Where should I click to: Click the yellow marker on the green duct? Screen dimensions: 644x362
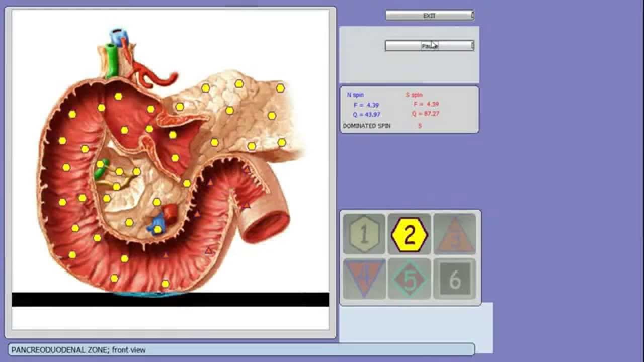(x=100, y=164)
